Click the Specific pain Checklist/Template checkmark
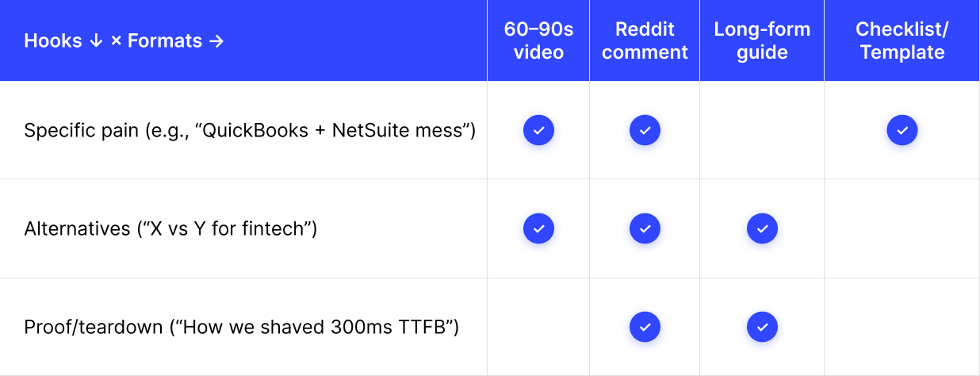 pos(902,130)
